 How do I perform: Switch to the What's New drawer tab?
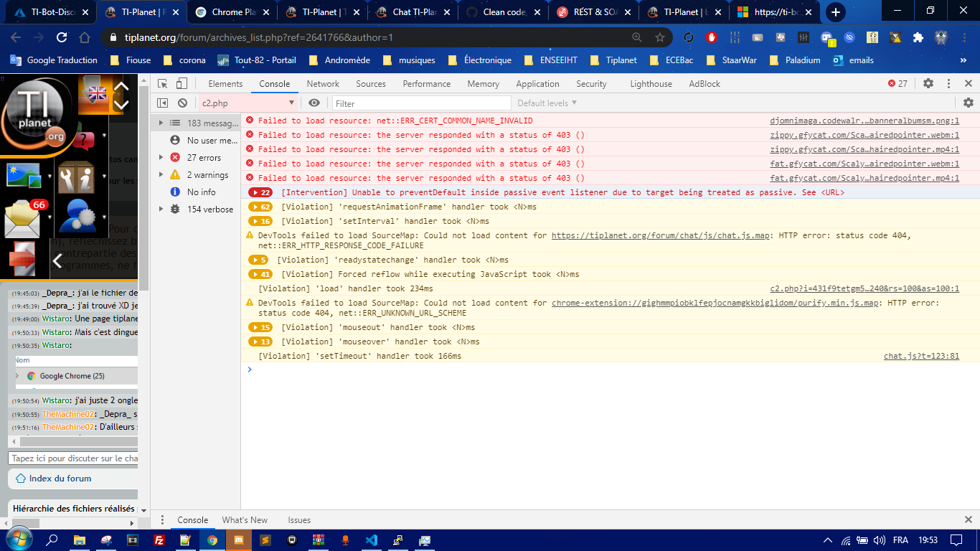pos(245,520)
